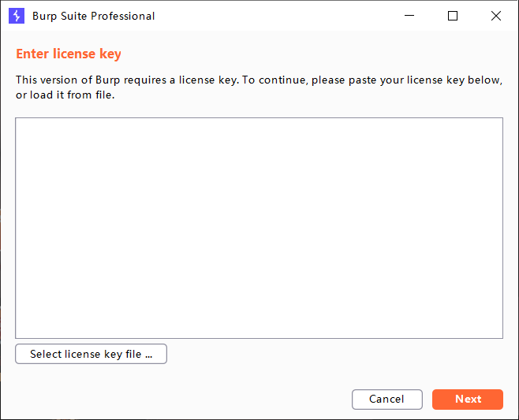This screenshot has height=420, width=519.
Task: Proceed with the orange Next button
Action: tap(468, 400)
